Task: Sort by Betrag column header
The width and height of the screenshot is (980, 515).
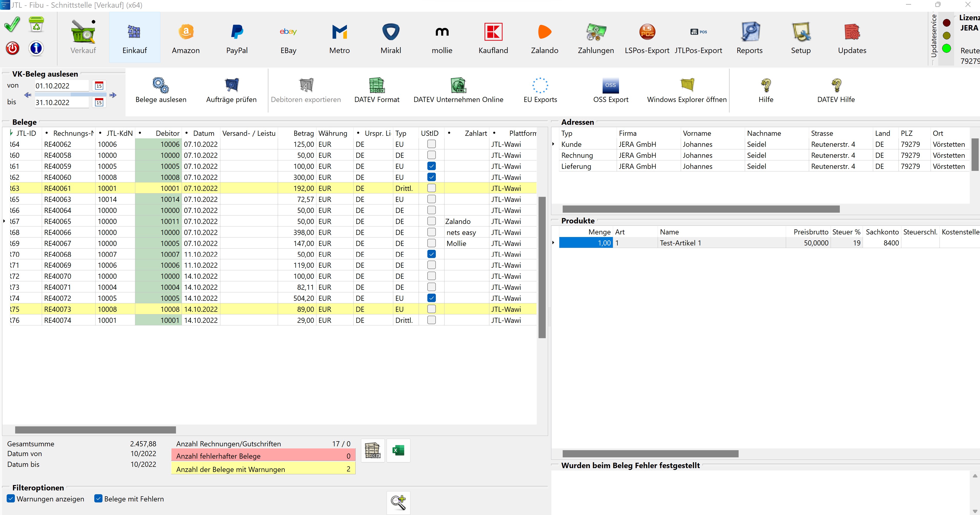Action: 297,133
